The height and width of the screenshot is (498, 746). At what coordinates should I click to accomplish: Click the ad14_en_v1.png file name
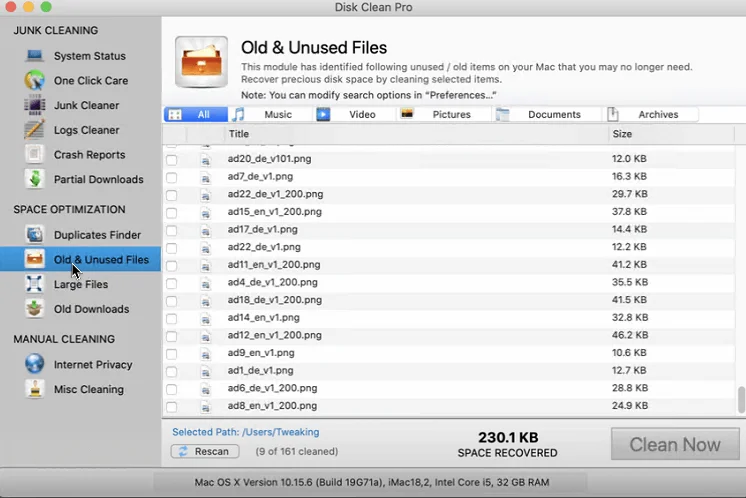coord(264,317)
